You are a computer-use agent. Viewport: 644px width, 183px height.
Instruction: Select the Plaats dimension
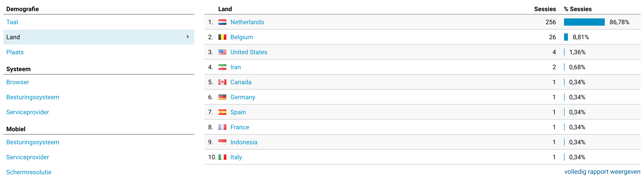pos(15,52)
